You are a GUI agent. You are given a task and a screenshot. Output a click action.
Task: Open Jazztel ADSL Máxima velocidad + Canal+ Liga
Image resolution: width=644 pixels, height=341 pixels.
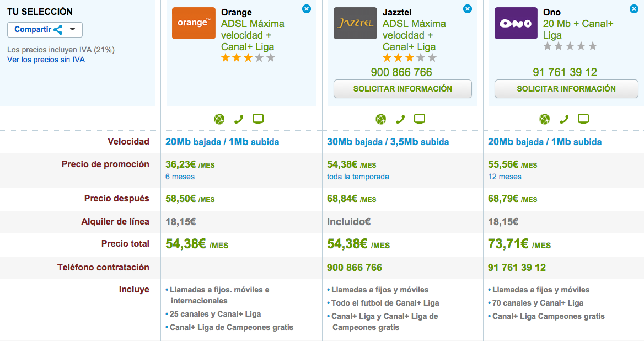point(414,35)
